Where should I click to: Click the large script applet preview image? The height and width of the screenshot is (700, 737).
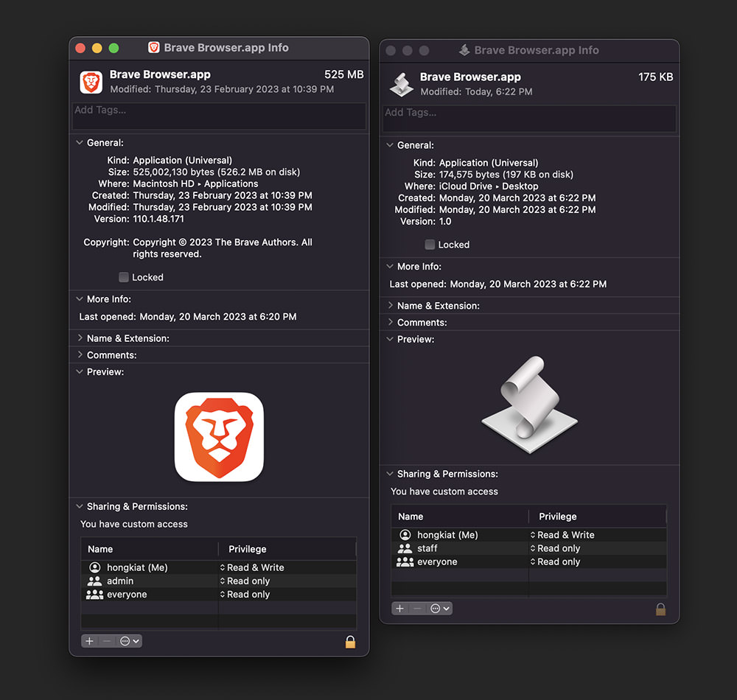tap(530, 404)
